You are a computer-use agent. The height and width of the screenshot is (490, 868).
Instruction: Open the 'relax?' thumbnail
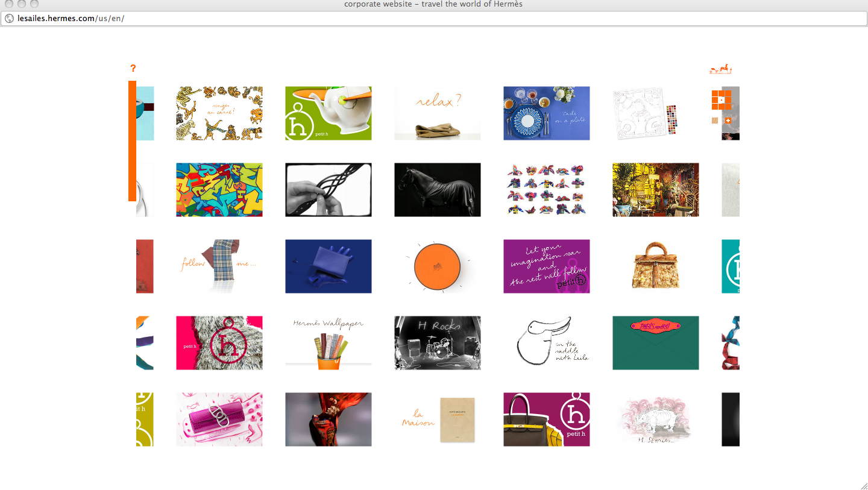pos(438,113)
